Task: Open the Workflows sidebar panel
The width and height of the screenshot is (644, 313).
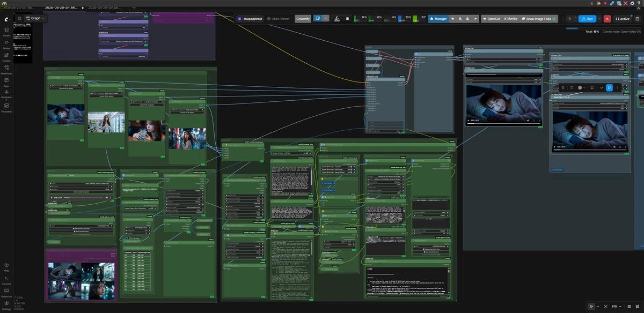Action: [6, 70]
